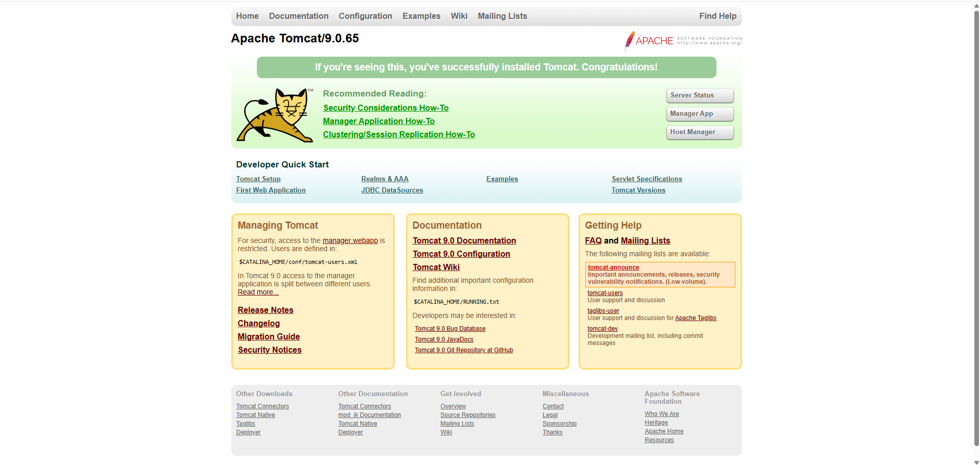Open Taglibs under Other Downloads

246,424
